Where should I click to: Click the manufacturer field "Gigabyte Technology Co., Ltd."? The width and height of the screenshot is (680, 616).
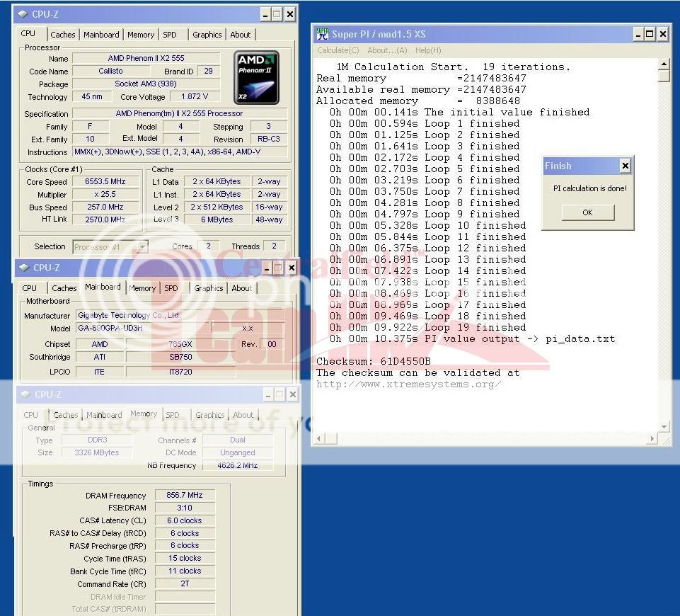click(x=180, y=315)
